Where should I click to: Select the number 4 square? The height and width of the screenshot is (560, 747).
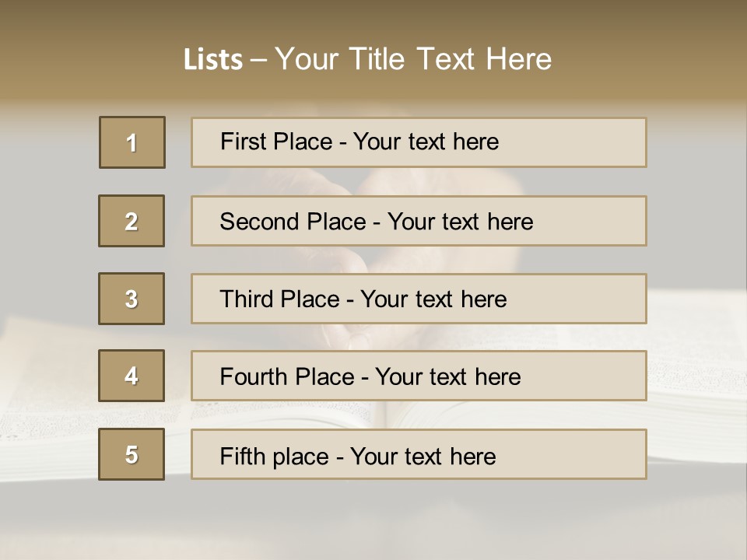click(132, 376)
